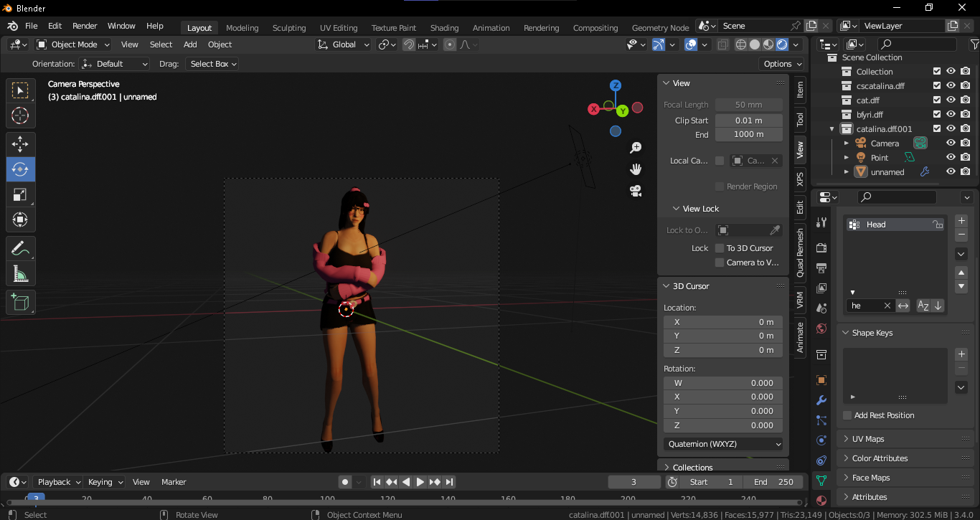Open the Modifiers wrench properties tab
Viewport: 980px width, 520px height.
coord(821,400)
